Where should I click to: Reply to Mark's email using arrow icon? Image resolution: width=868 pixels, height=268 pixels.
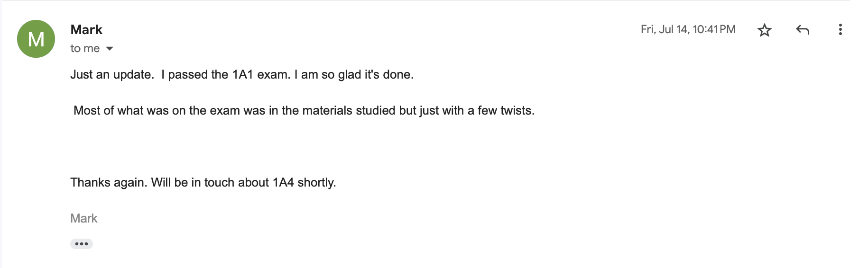(802, 30)
